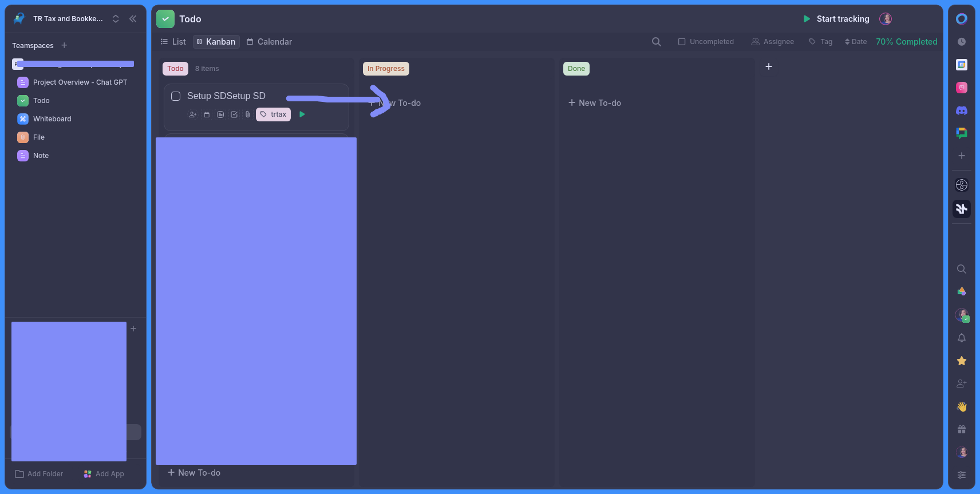Add assignee to the Setup SD task

coord(193,114)
